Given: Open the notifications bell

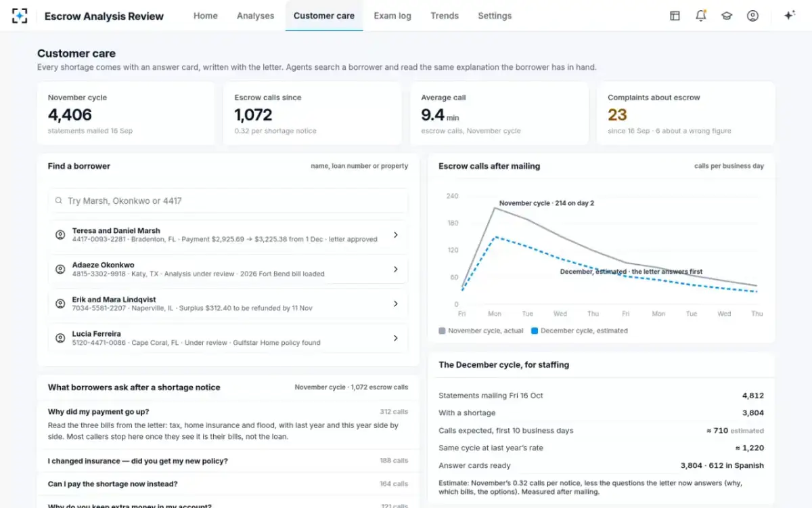Looking at the screenshot, I should click(700, 16).
